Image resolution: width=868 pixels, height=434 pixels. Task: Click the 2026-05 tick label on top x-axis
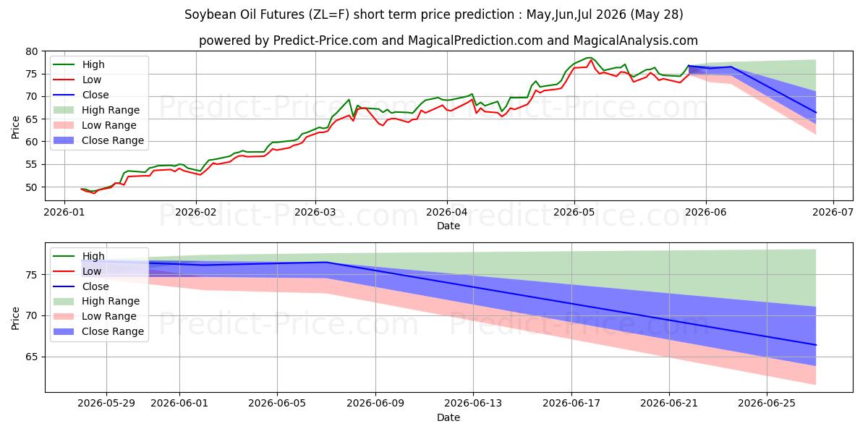(574, 213)
